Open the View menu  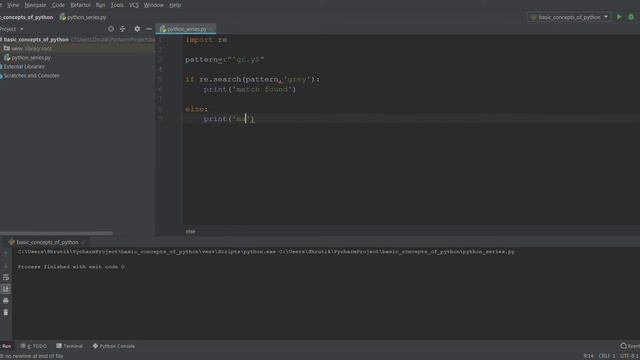[13, 5]
